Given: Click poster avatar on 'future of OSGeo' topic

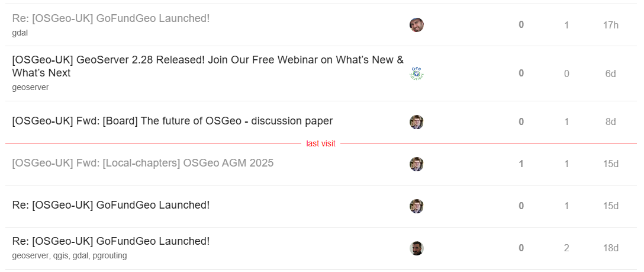Looking at the screenshot, I should point(416,122).
